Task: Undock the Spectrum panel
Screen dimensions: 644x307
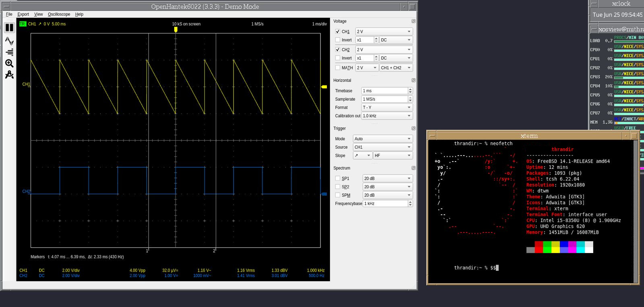Action: (413, 168)
